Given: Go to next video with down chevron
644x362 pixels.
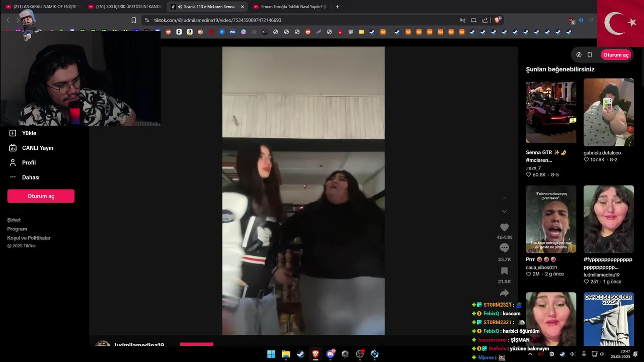Looking at the screenshot, I should tap(504, 212).
